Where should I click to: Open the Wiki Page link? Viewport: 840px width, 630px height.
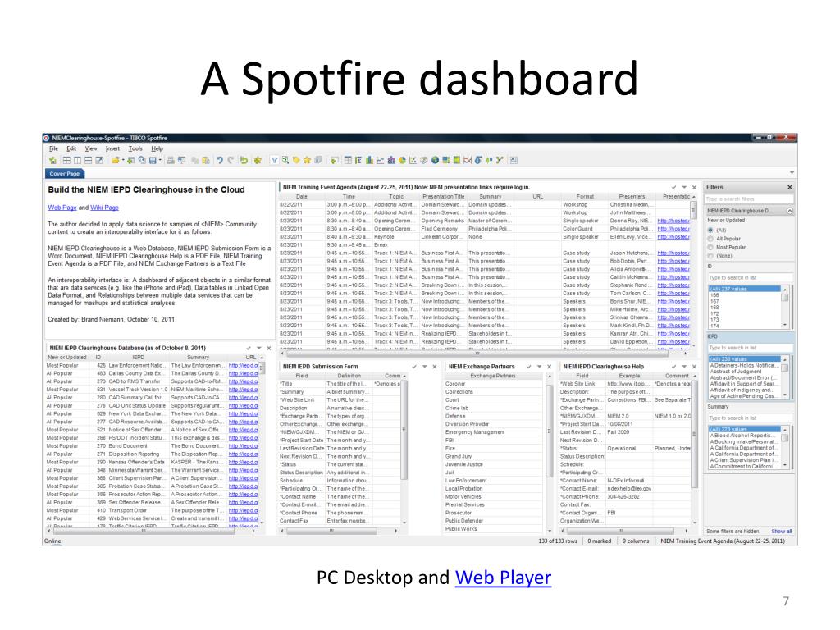point(104,208)
